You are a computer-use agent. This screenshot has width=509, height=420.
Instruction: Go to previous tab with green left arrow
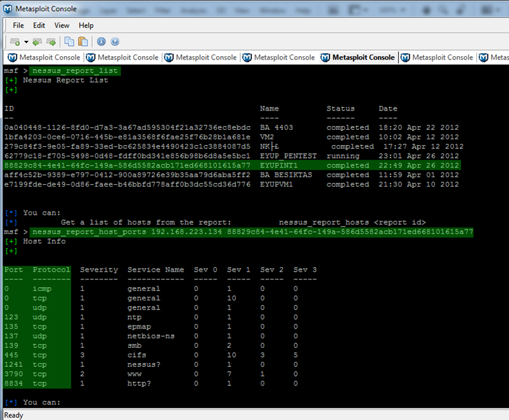point(37,42)
